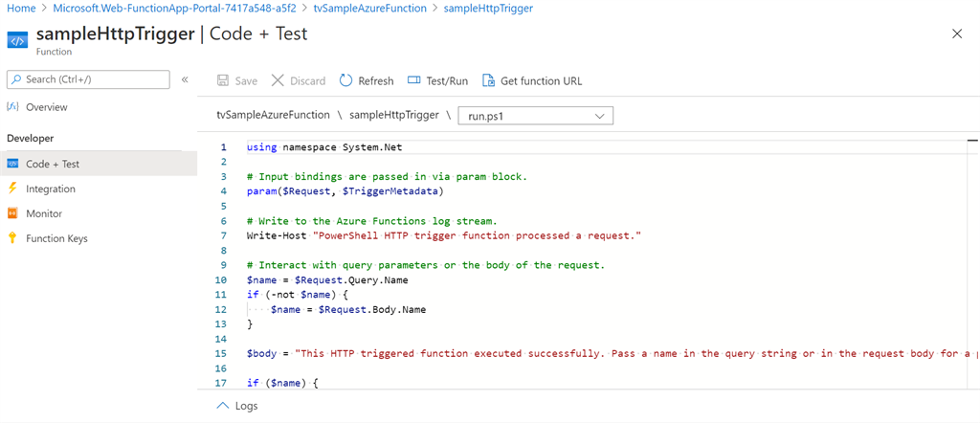Click the $name = $Request.Body.Name line

point(348,309)
